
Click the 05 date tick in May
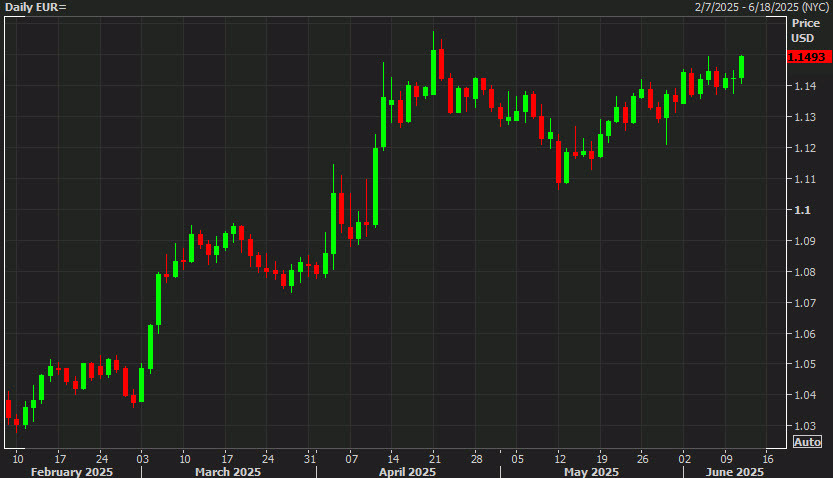click(517, 459)
